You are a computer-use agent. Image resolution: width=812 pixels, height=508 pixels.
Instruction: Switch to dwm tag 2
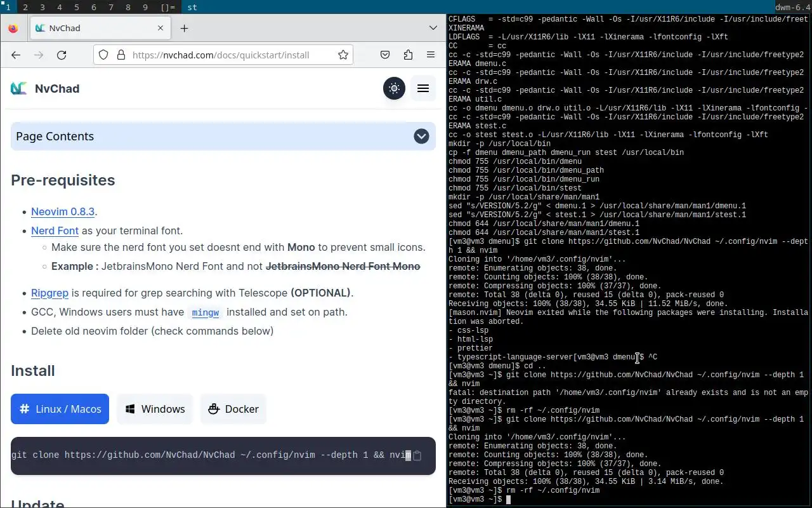pyautogui.click(x=25, y=8)
